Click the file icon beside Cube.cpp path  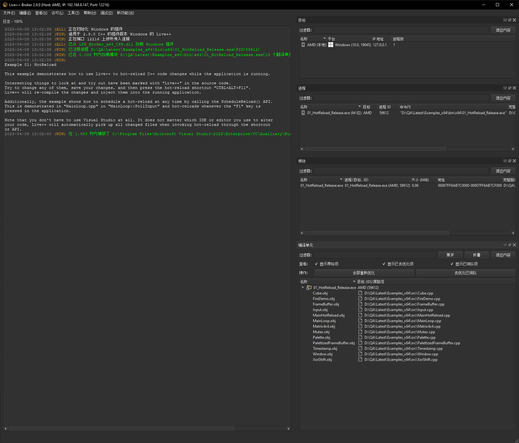pos(360,293)
